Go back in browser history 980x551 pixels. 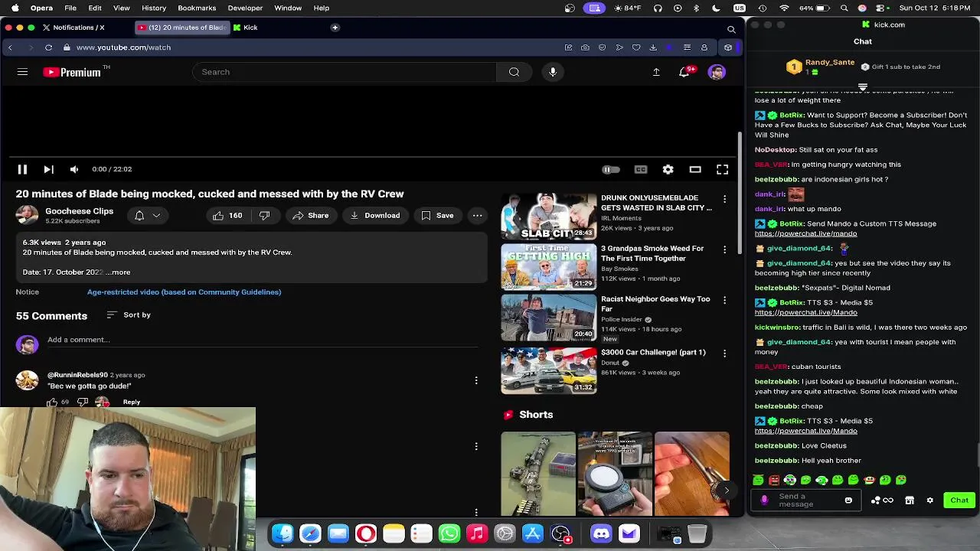click(10, 47)
